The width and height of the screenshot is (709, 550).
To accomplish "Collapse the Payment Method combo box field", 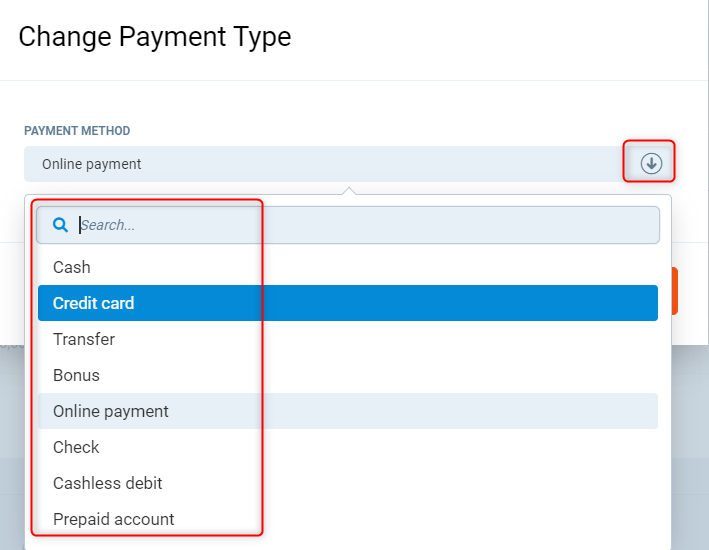I will pos(320,164).
